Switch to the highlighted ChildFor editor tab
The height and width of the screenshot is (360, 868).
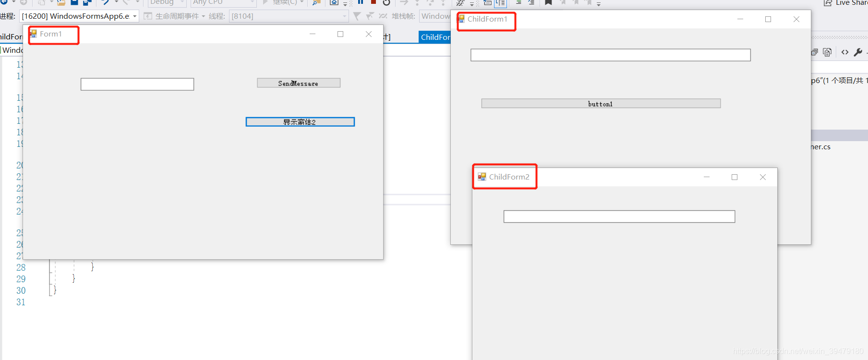[x=435, y=37]
